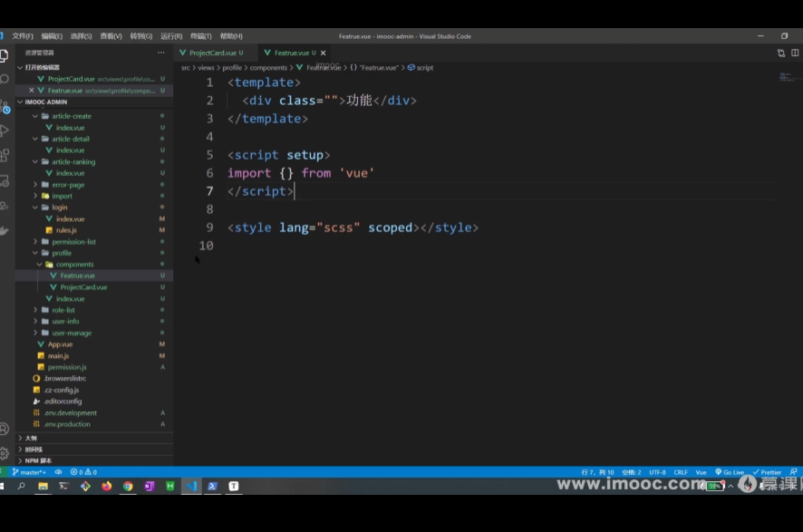Open the menu bar item ending in (H)
The image size is (803, 532).
[231, 36]
